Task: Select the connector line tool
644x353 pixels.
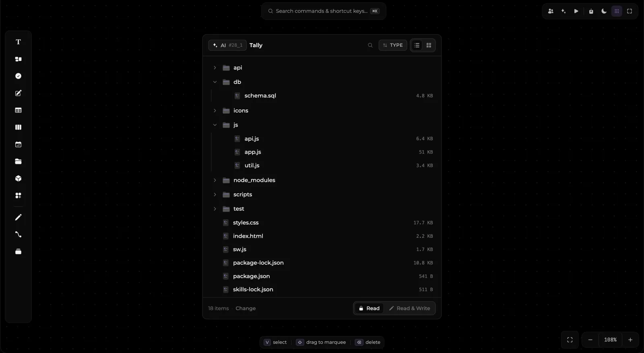Action: point(18,235)
